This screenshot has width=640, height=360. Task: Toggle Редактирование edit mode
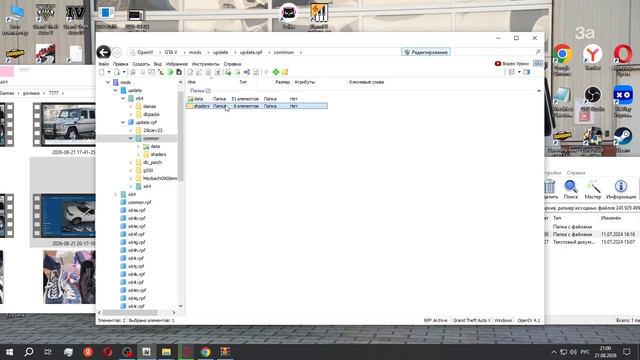[x=426, y=52]
